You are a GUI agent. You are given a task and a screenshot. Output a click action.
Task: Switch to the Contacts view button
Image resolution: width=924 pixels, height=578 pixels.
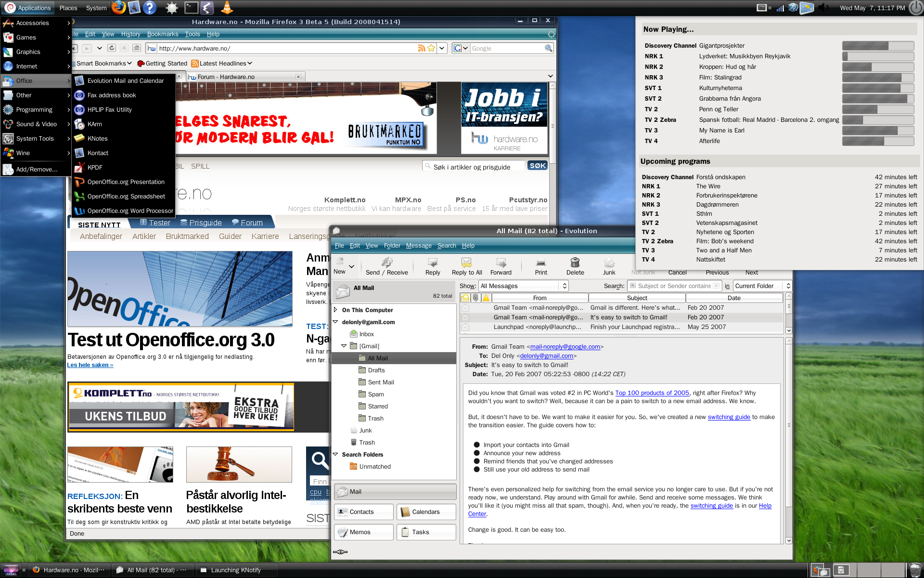[x=363, y=512]
